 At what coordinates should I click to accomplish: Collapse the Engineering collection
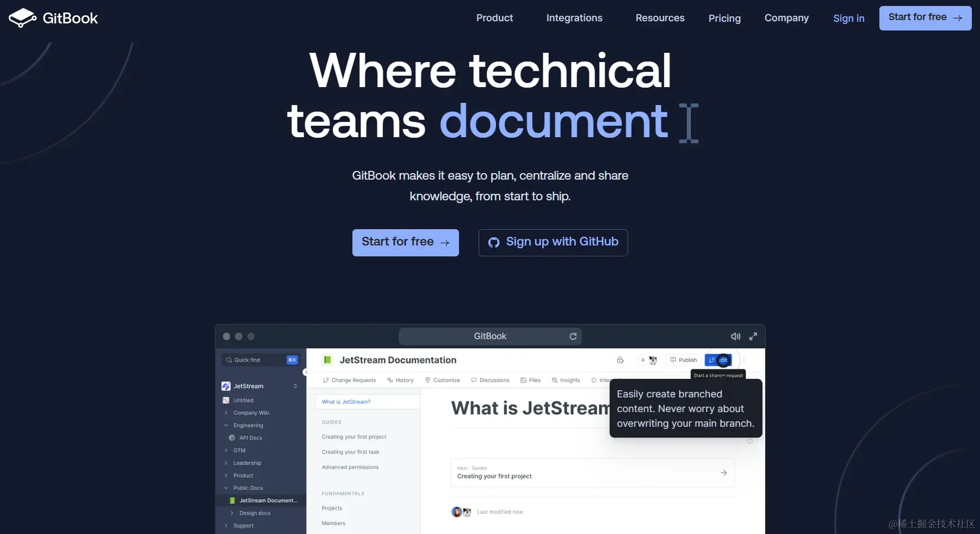pyautogui.click(x=226, y=425)
